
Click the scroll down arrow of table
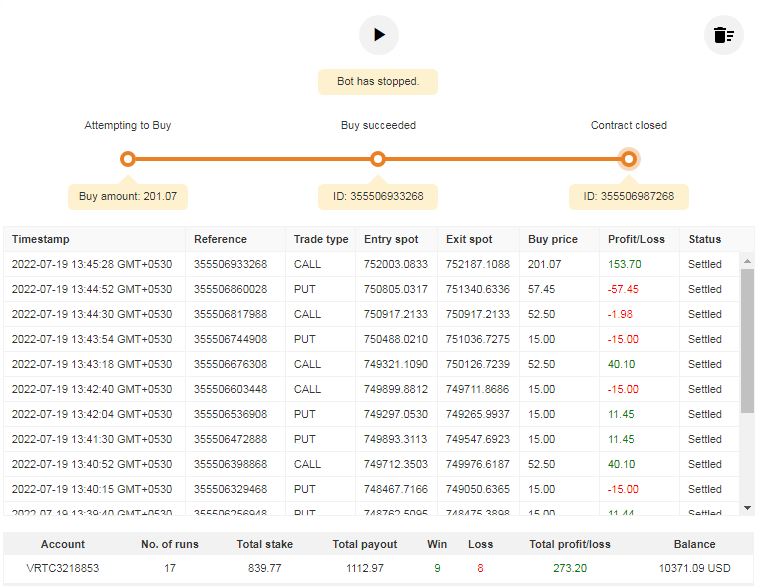747,508
